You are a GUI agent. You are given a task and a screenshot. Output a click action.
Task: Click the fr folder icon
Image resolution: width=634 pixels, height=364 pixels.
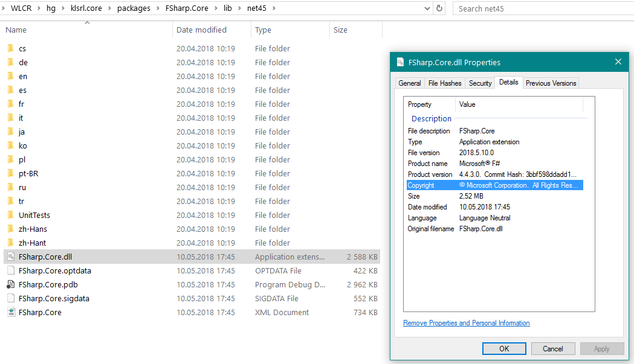click(11, 104)
